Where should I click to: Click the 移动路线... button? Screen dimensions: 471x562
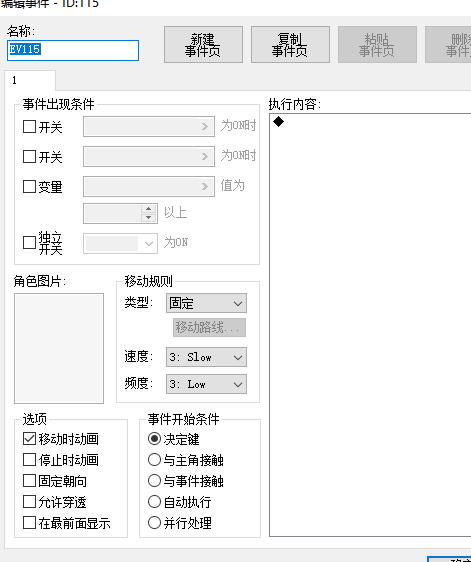tap(209, 328)
